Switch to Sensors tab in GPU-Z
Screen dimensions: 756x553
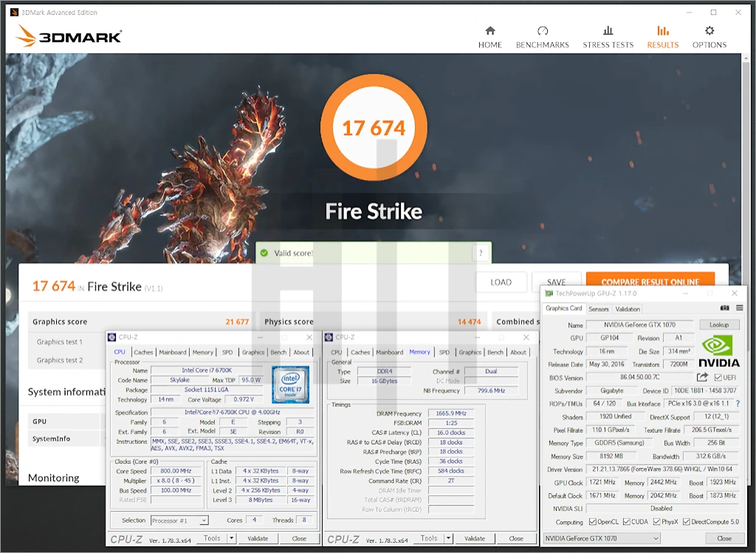[x=598, y=309]
